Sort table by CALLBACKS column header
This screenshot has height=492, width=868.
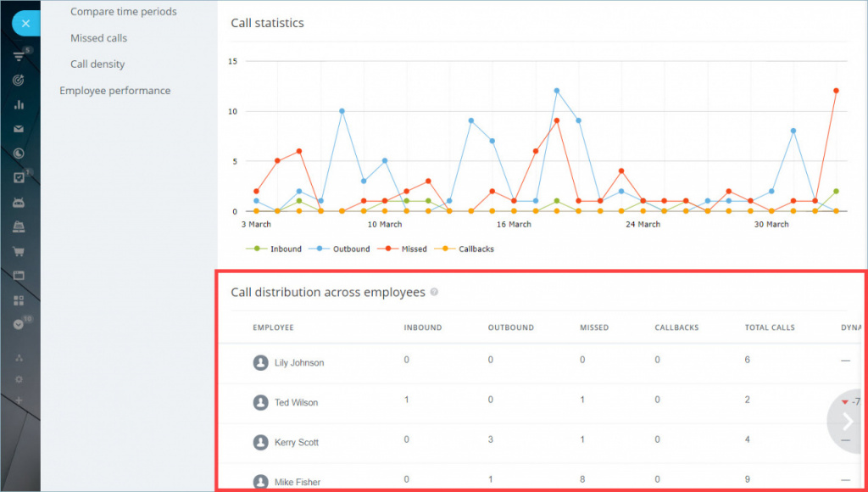[x=676, y=327]
